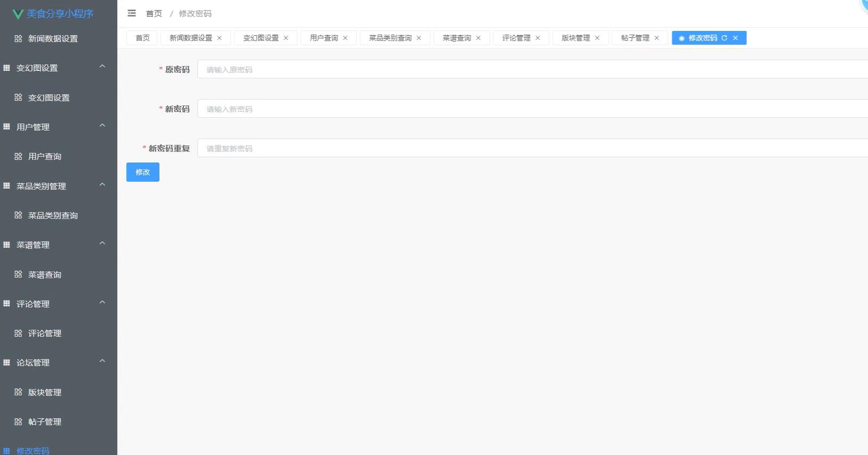Click 修改密码 breadcrumb text
The width and height of the screenshot is (868, 455).
coord(195,13)
